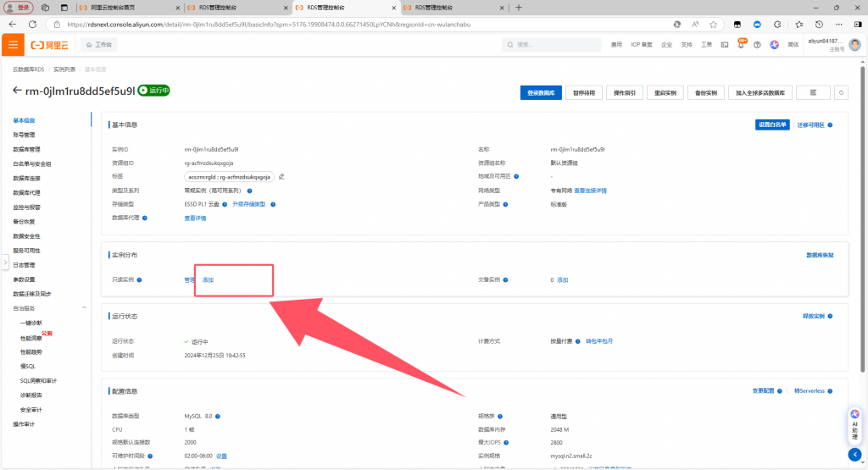Click the user avatar in header
868x470 pixels.
[854, 44]
